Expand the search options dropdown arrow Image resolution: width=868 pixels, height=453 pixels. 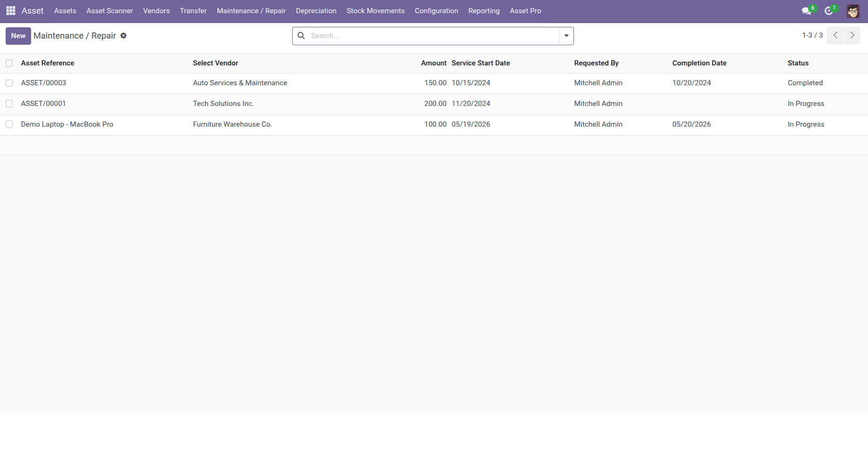(x=566, y=36)
